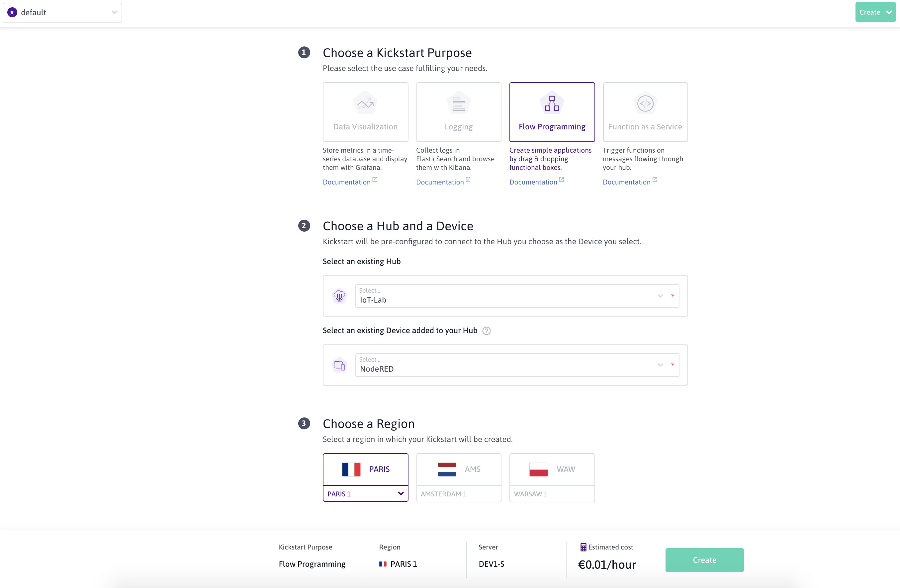This screenshot has height=588, width=900.
Task: Click the Function as a Service code icon
Action: pos(645,103)
